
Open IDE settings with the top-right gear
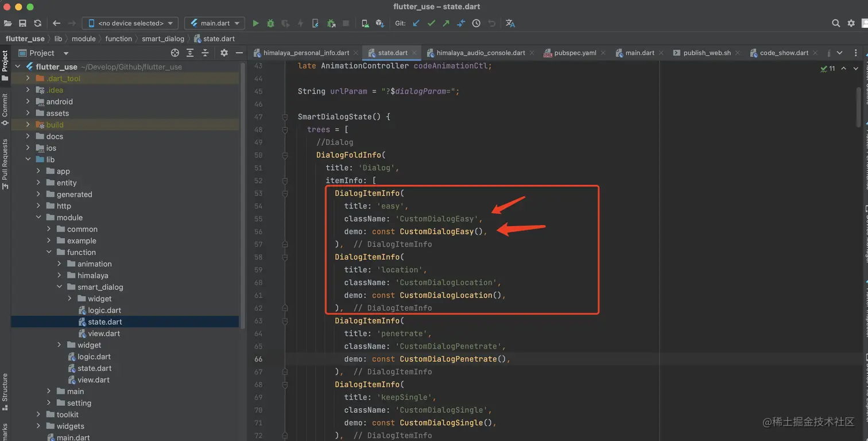851,23
